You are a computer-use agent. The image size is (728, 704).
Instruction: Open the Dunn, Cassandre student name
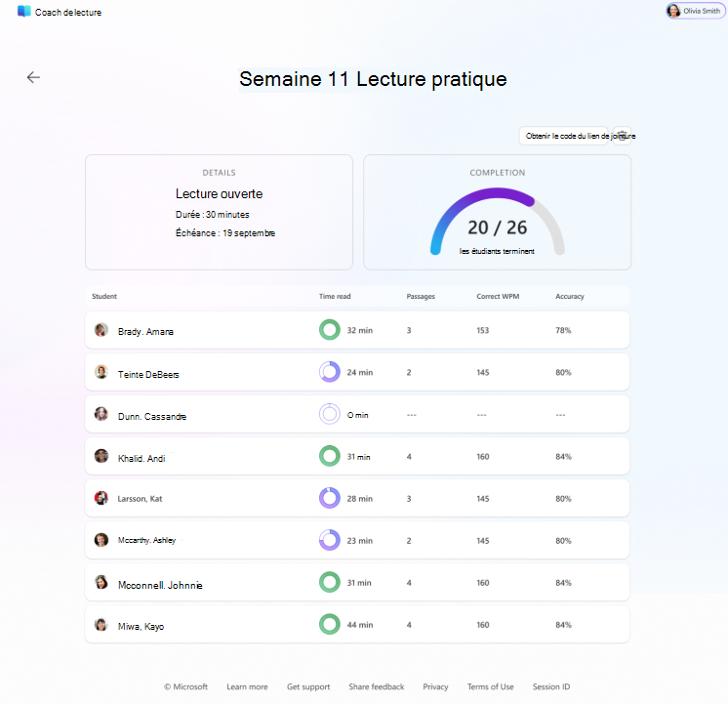click(x=152, y=416)
